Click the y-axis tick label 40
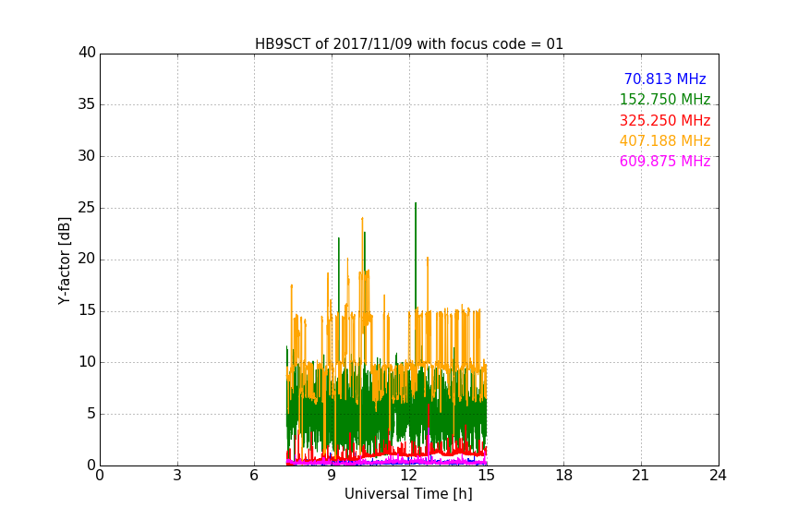The height and width of the screenshot is (532, 798). (x=87, y=53)
